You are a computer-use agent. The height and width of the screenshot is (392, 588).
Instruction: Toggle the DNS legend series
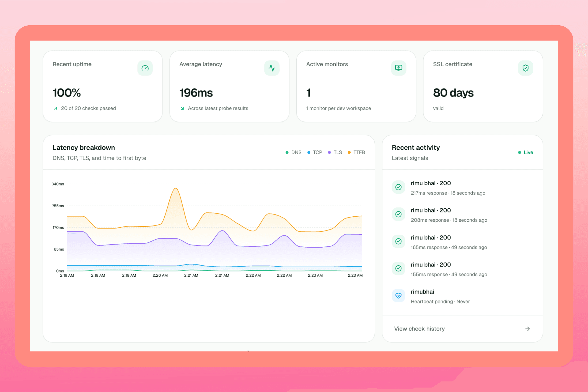[294, 152]
